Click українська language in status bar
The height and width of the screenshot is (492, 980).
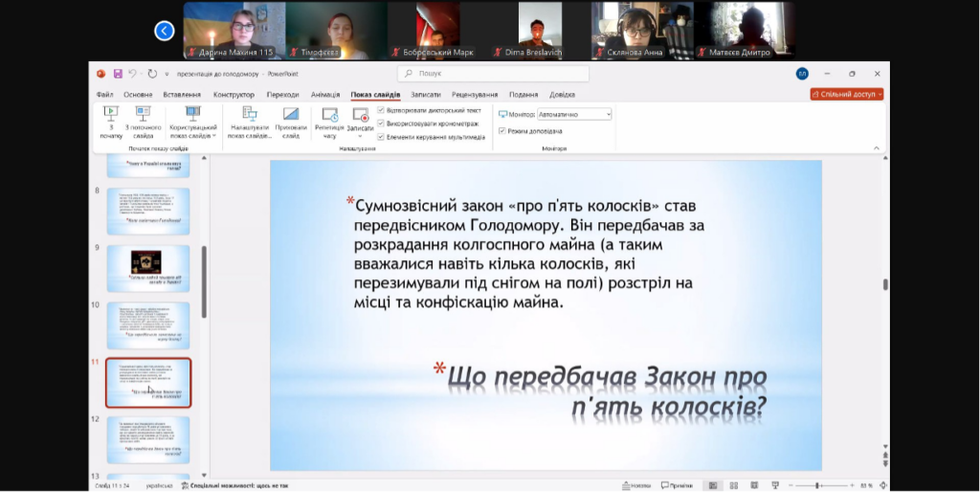coord(160,485)
